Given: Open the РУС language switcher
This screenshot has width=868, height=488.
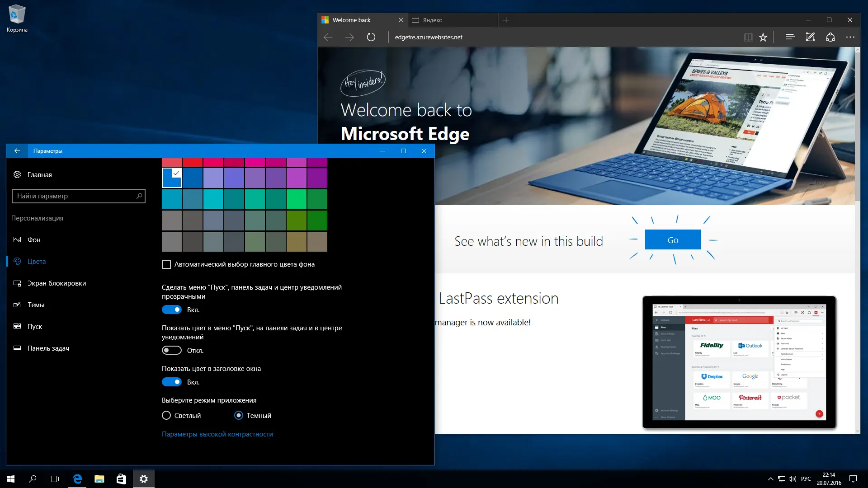Looking at the screenshot, I should click(806, 479).
